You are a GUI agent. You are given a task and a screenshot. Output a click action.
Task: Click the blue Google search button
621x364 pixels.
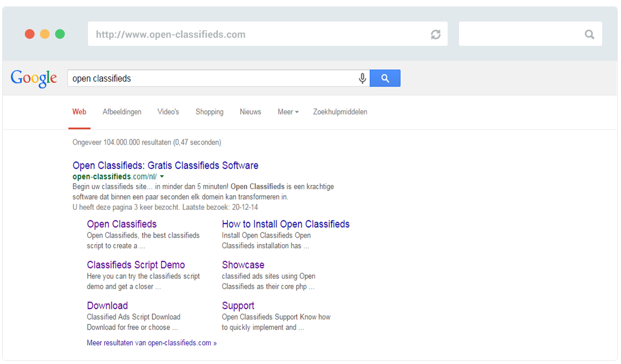point(385,78)
